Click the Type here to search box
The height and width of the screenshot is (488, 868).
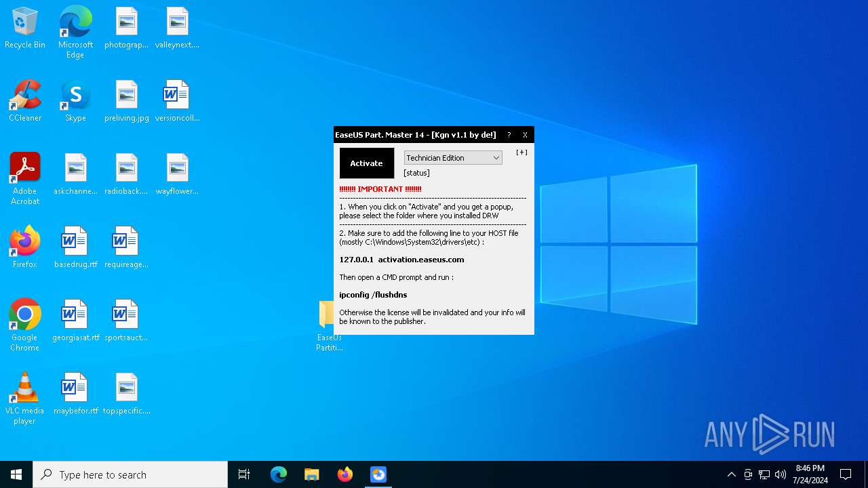130,474
